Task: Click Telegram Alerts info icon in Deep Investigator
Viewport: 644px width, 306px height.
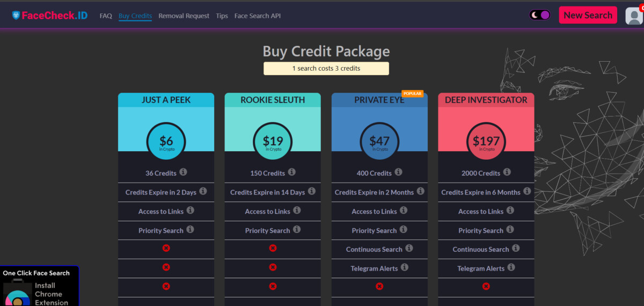Action: click(x=511, y=267)
